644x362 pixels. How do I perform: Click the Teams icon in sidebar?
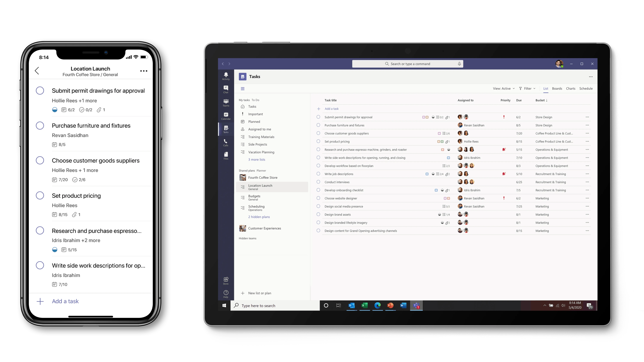pos(226,103)
